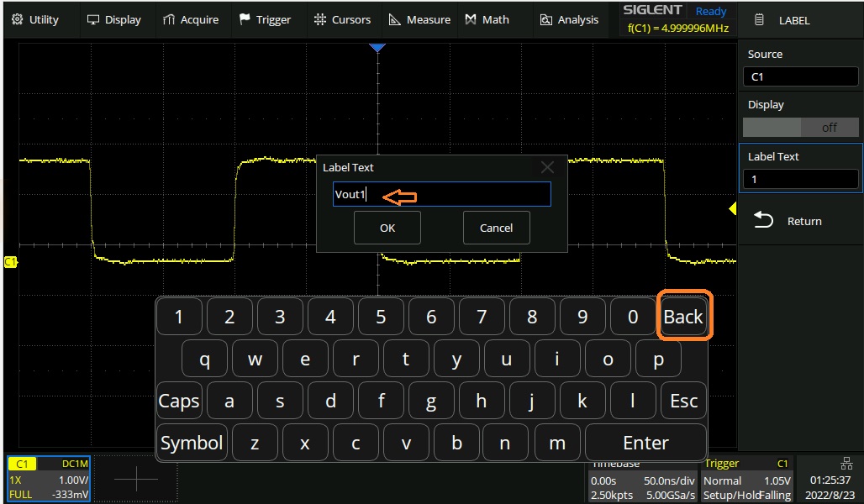The image size is (864, 504).
Task: Open the Display menu
Action: pos(114,19)
